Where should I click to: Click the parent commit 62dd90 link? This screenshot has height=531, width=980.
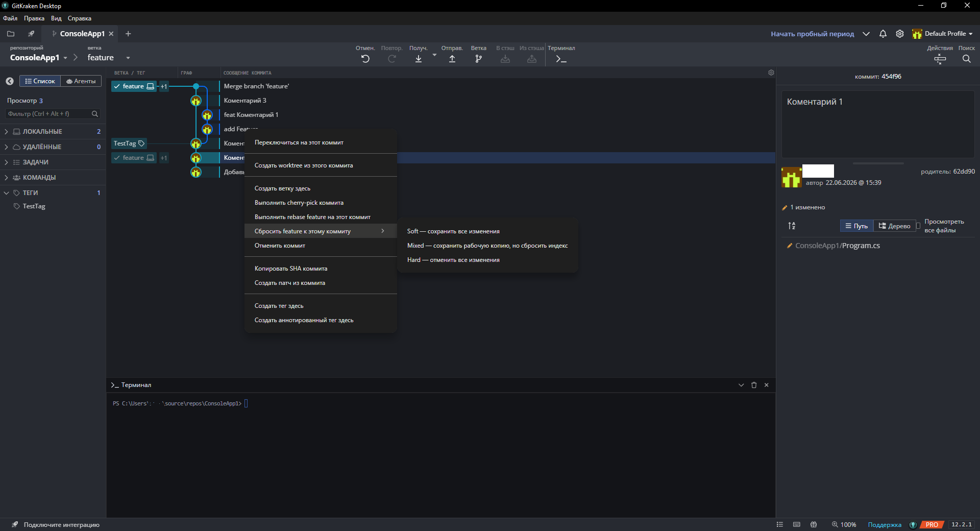pyautogui.click(x=964, y=172)
